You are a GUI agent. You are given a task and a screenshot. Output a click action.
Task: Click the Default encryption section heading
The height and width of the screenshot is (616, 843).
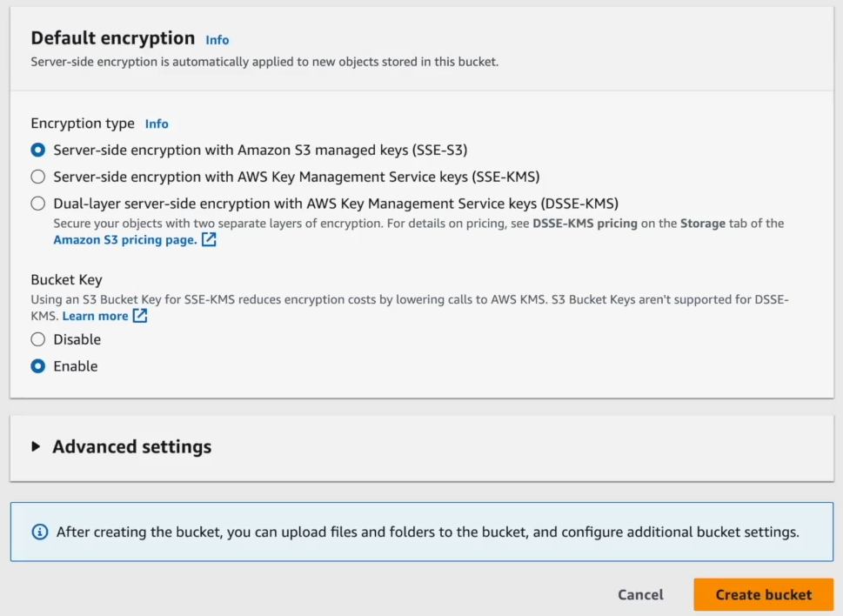[110, 38]
